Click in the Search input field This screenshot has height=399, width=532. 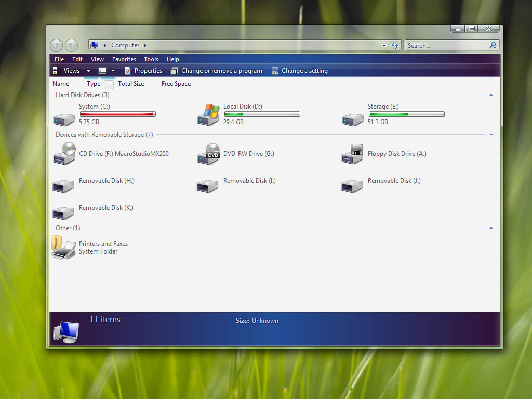[447, 46]
